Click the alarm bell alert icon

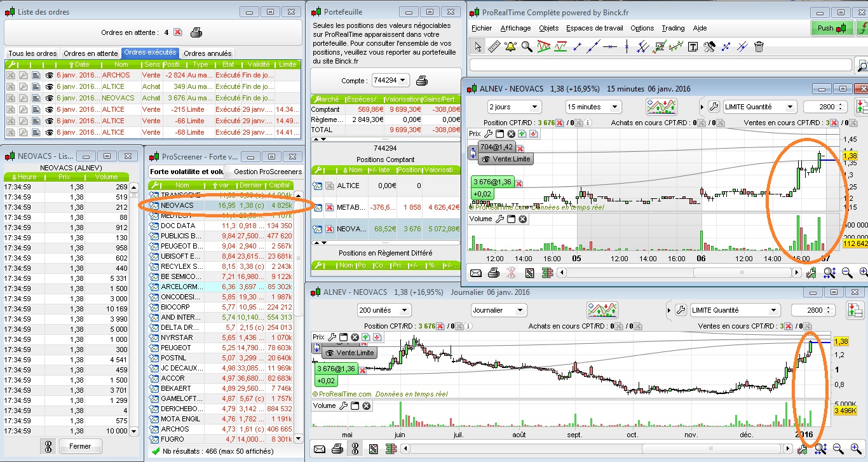click(x=510, y=46)
